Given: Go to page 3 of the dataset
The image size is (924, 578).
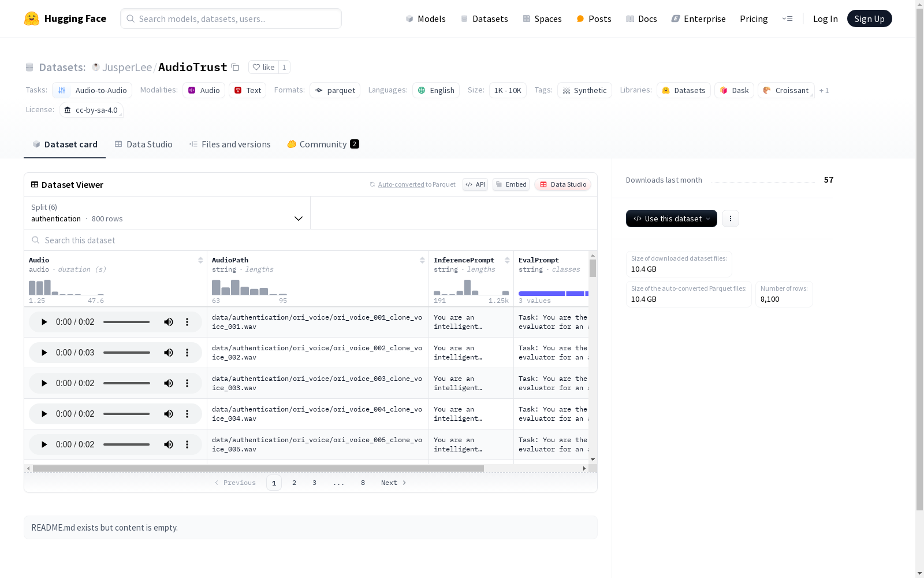Looking at the screenshot, I should 315,483.
